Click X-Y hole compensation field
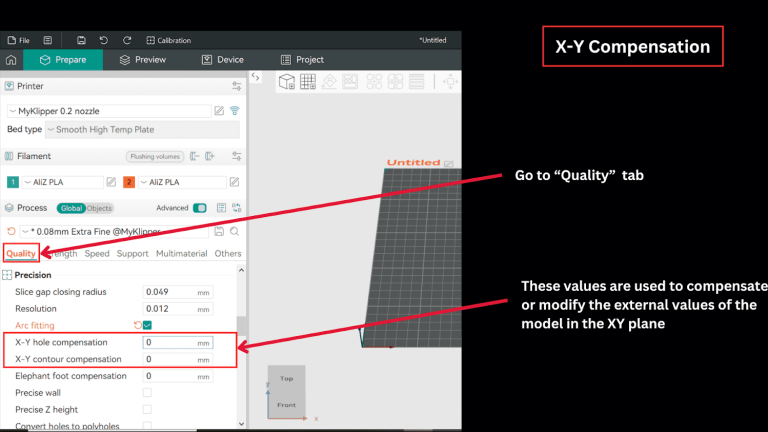This screenshot has width=768, height=432. click(x=178, y=342)
